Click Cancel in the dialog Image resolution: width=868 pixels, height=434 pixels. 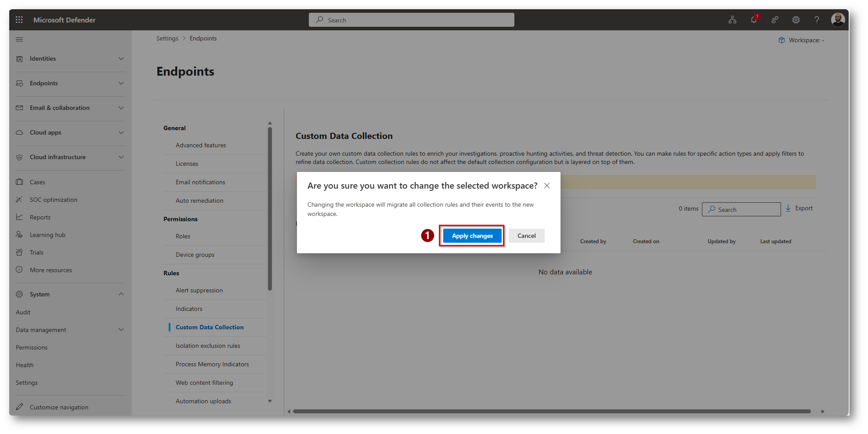pyautogui.click(x=527, y=236)
